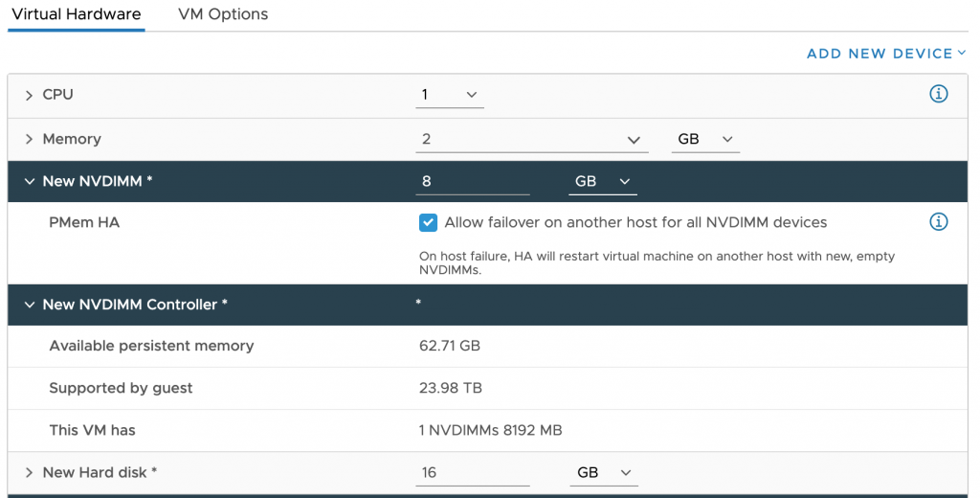The image size is (980, 498).
Task: Expand the CPU row chevron
Action: coord(29,95)
